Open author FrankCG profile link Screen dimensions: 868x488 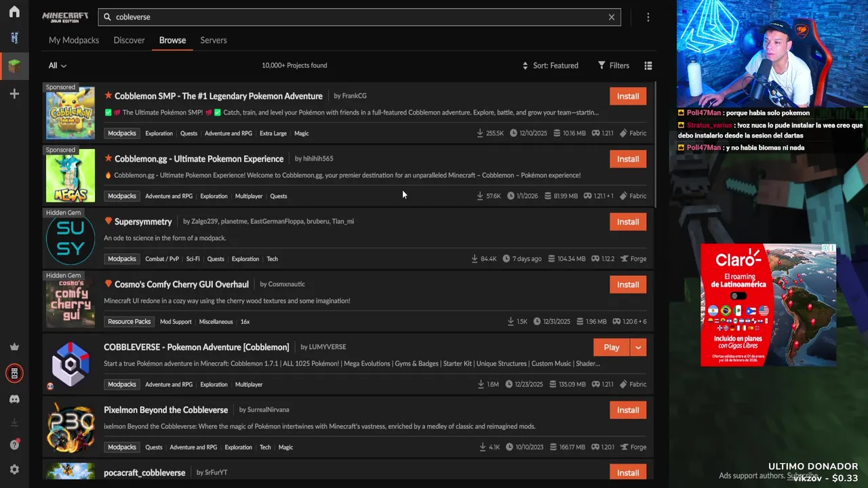(x=355, y=96)
